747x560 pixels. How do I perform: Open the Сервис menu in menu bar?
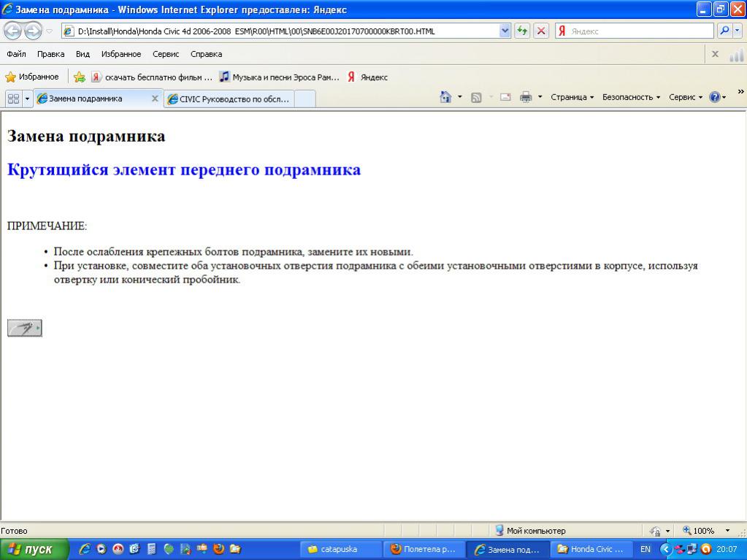[x=166, y=54]
